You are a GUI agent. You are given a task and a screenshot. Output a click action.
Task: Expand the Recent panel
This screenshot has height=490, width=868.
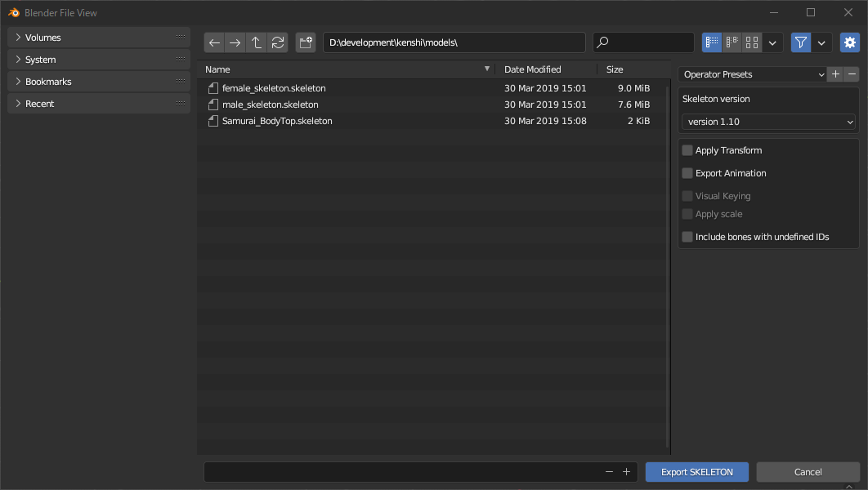18,104
